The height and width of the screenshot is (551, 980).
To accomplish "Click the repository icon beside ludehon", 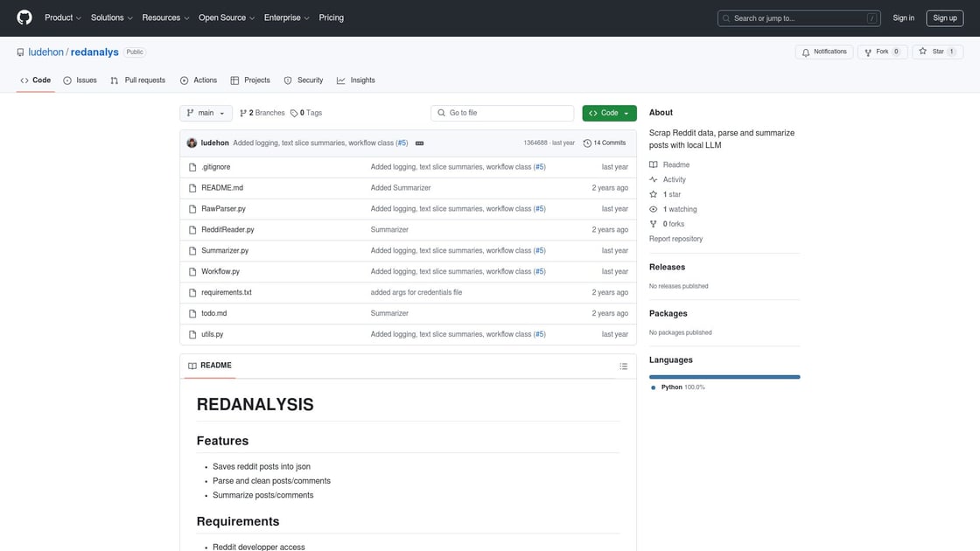I will click(21, 52).
